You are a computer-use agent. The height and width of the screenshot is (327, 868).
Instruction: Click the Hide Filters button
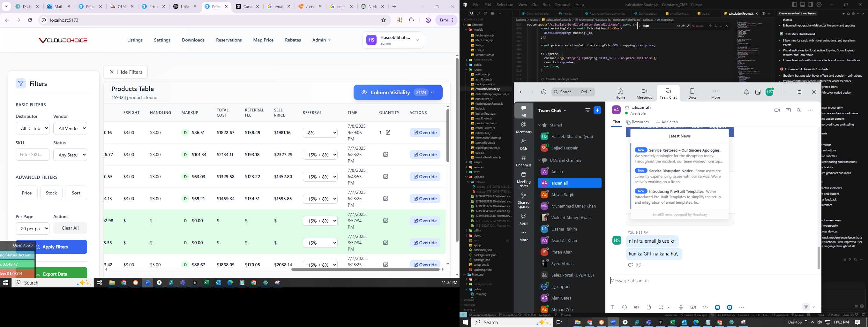(x=125, y=72)
